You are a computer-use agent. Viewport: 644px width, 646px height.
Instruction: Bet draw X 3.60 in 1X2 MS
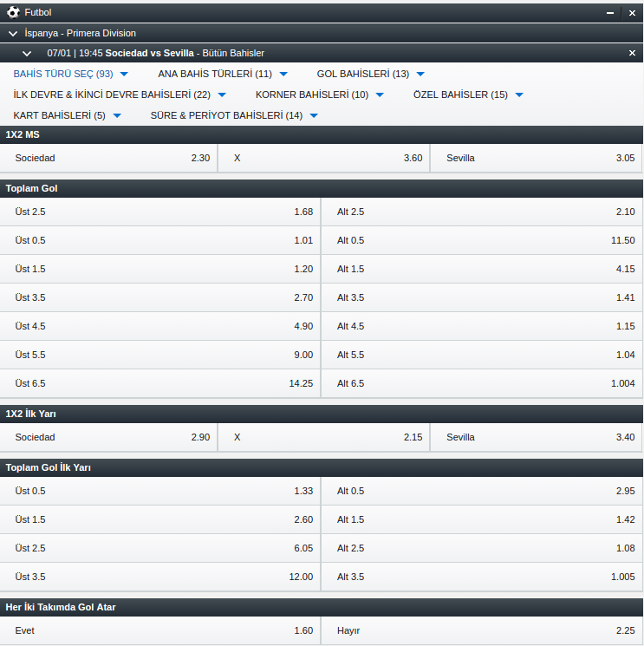[323, 158]
